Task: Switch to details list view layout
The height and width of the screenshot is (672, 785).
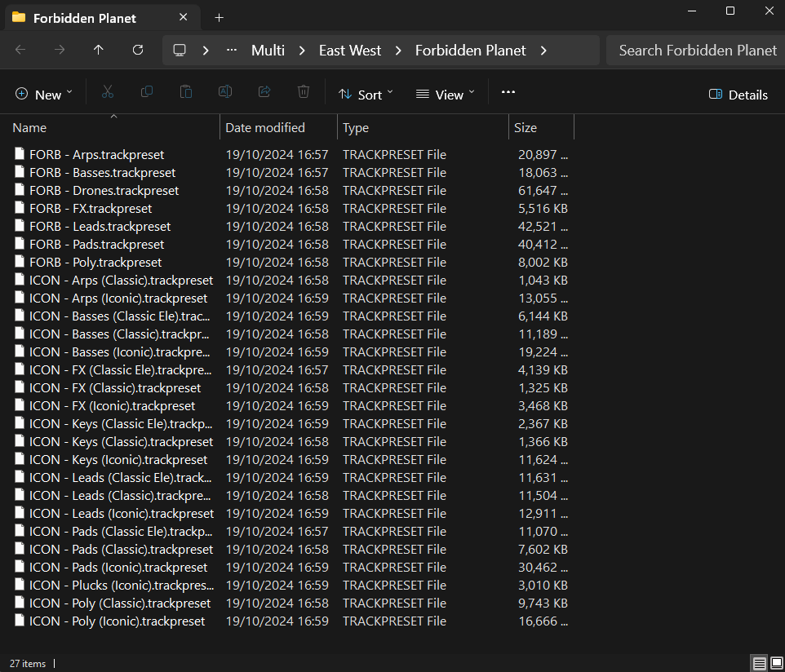Action: (759, 664)
